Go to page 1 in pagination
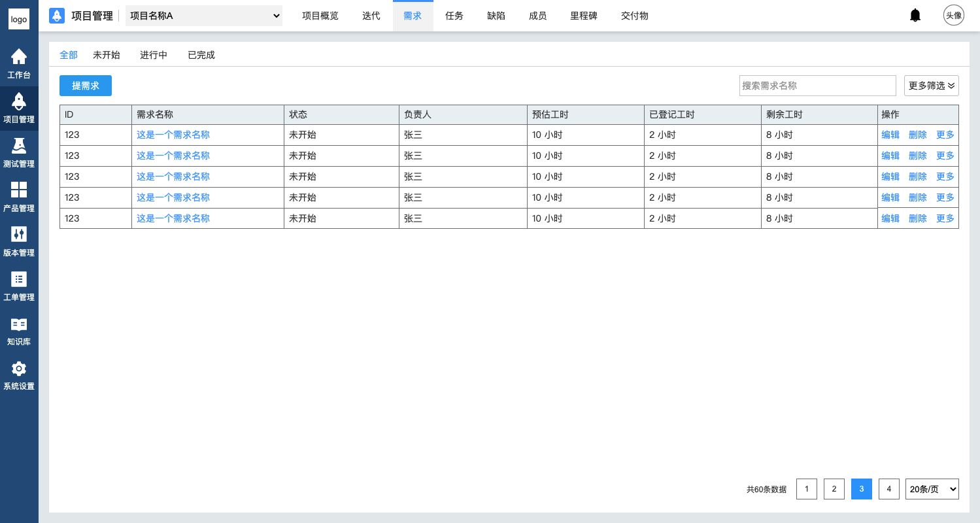The height and width of the screenshot is (523, 980). point(807,489)
